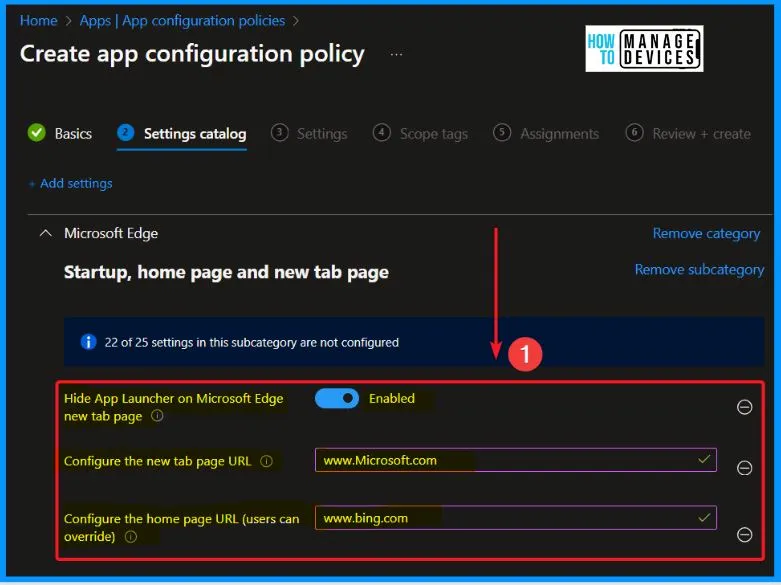
Task: Open info tooltip for home page URL override
Action: pos(131,537)
